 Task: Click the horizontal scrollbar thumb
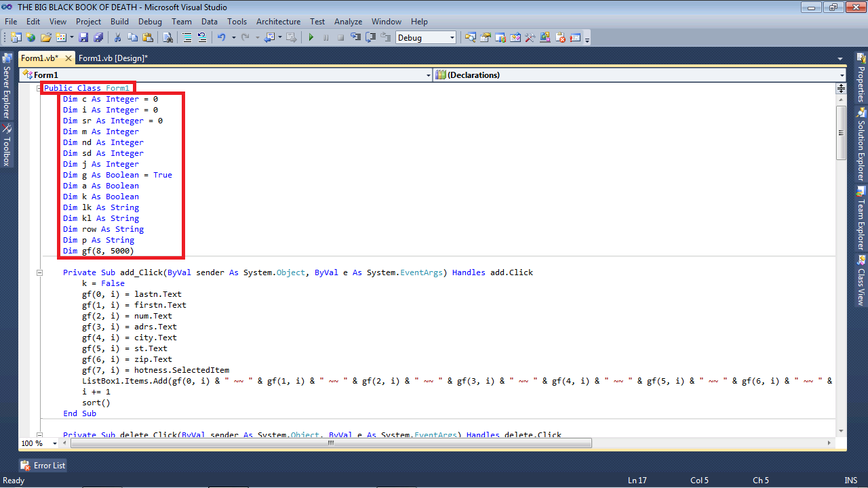(x=331, y=443)
